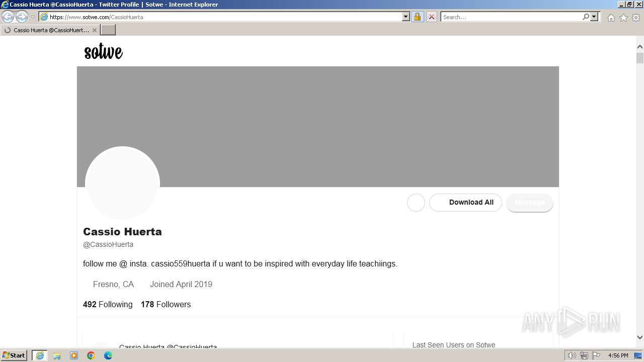Click the browser Search box
This screenshot has height=362, width=644.
pyautogui.click(x=511, y=17)
